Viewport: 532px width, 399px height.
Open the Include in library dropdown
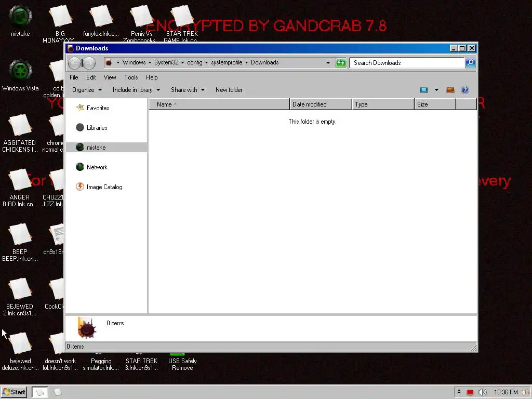point(136,90)
